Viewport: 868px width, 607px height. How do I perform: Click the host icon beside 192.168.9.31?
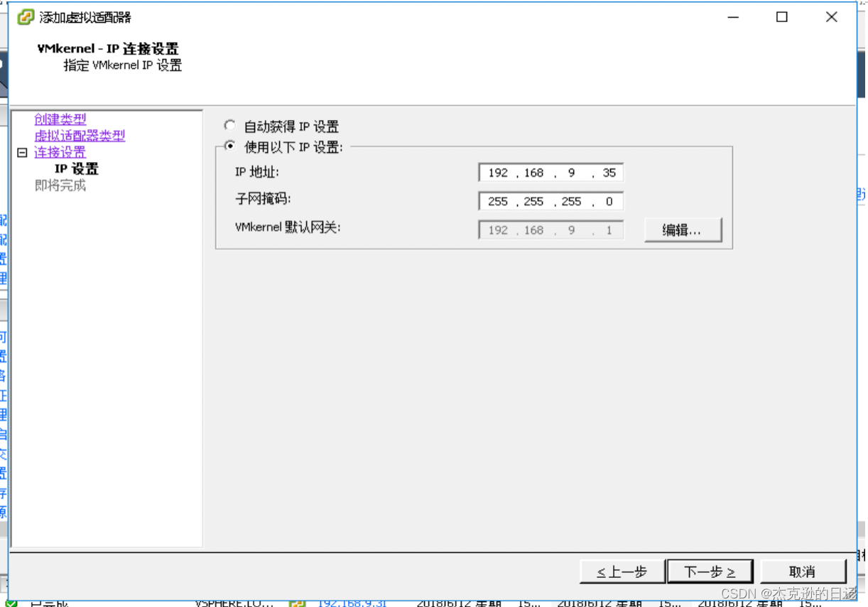click(298, 602)
